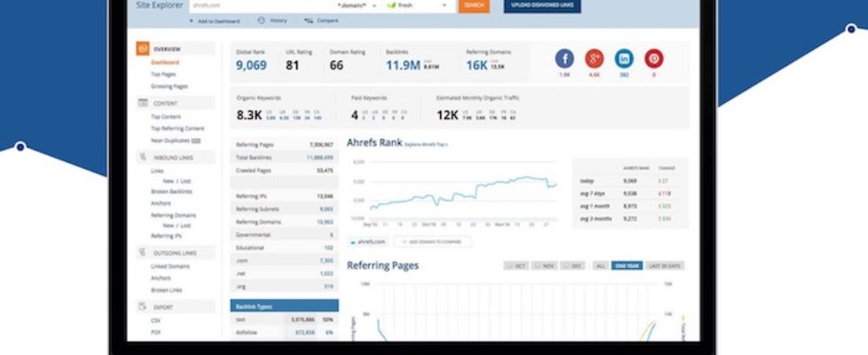Click the orange Overview section icon

point(142,49)
